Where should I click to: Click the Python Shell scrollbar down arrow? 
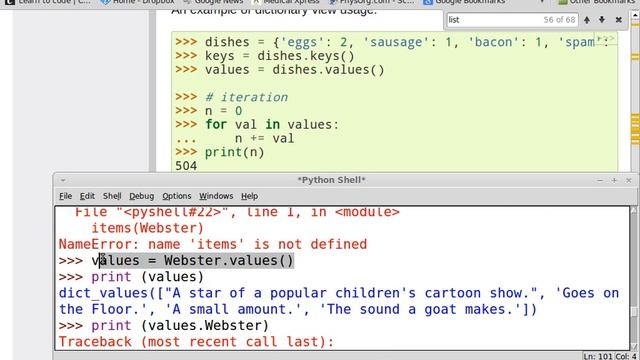point(634,346)
